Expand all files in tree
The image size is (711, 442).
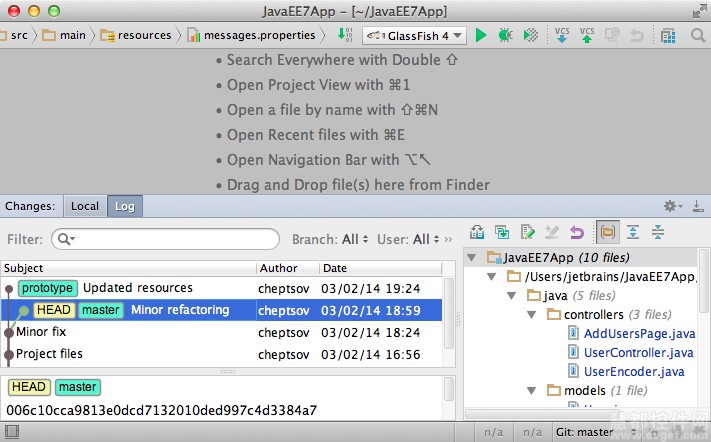[633, 232]
